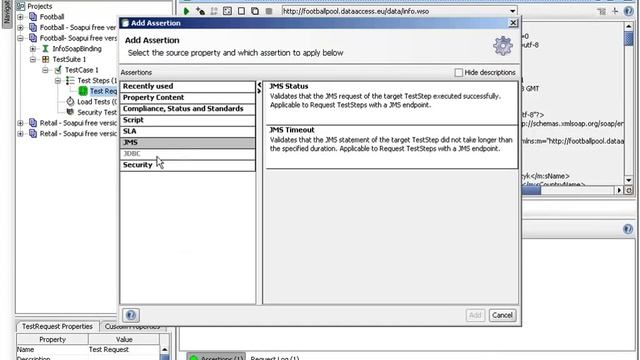Select the SLA assertion category

click(188, 131)
